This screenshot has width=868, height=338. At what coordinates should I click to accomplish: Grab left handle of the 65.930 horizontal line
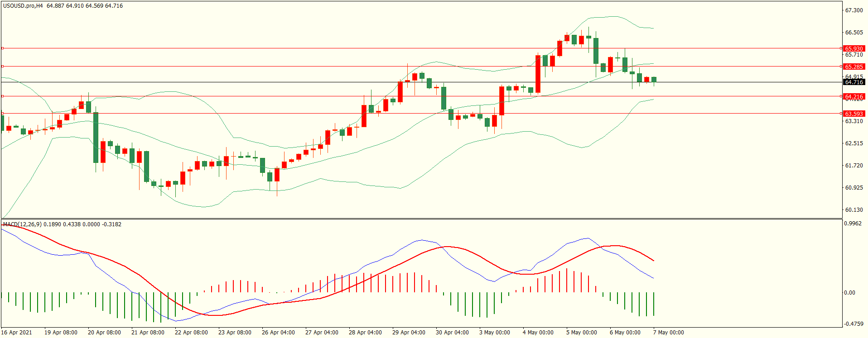3,48
